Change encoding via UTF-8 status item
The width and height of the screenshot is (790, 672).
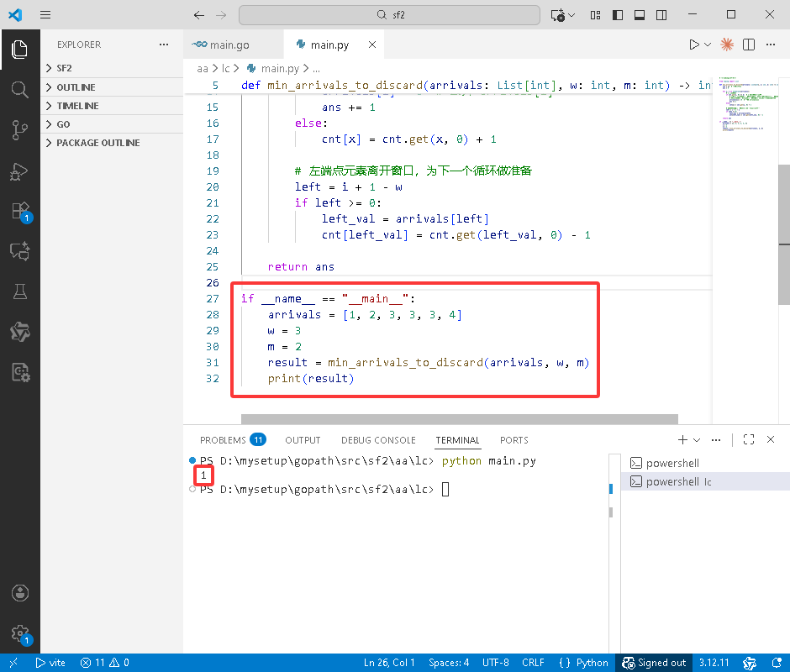point(495,663)
